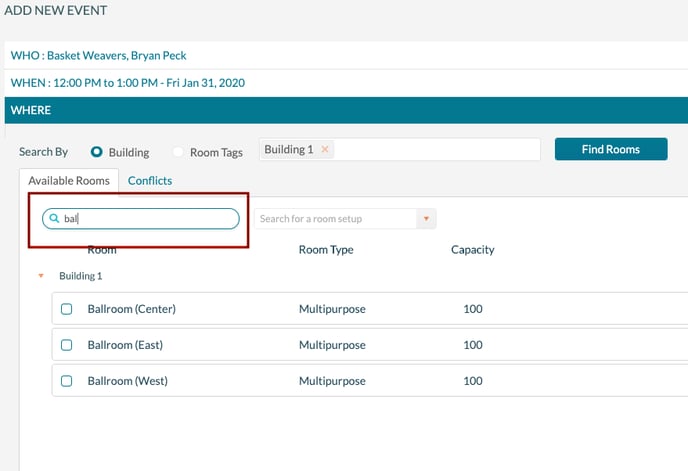Select the Building radio button
Viewport: 688px width, 471px height.
pos(97,152)
